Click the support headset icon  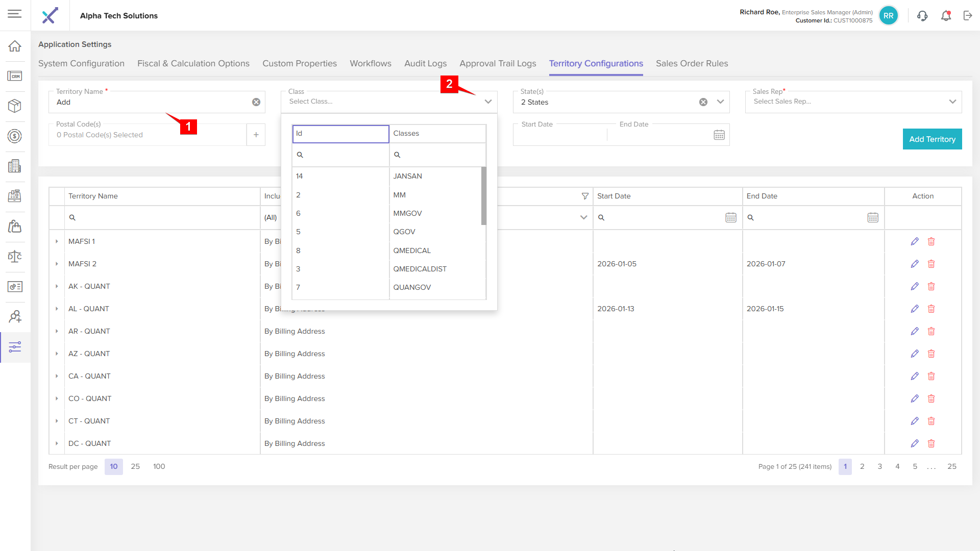pyautogui.click(x=922, y=16)
